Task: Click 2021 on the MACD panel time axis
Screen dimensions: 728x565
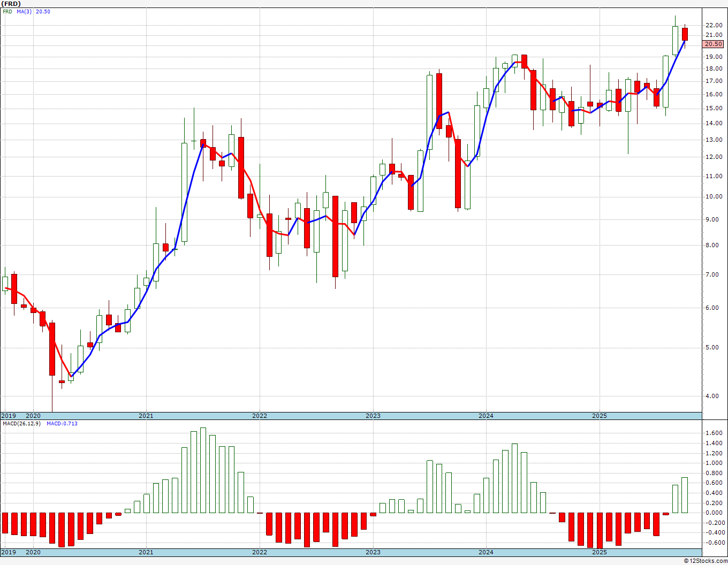Action: click(x=146, y=553)
